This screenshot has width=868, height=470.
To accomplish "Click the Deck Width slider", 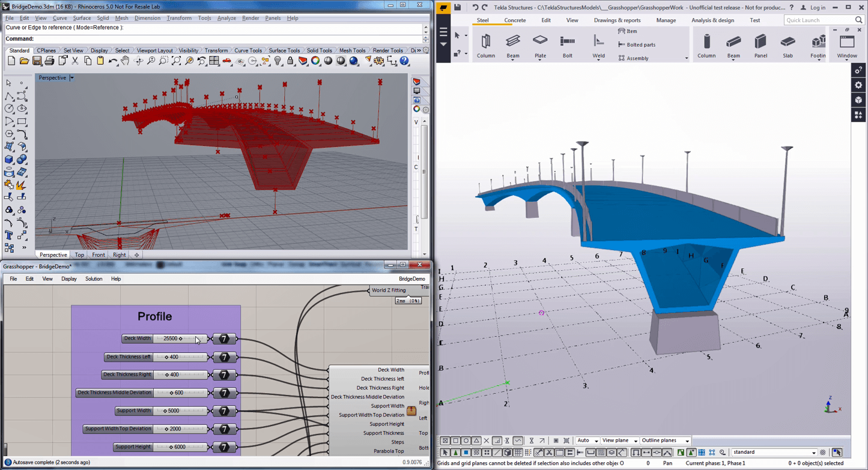I will 180,339.
